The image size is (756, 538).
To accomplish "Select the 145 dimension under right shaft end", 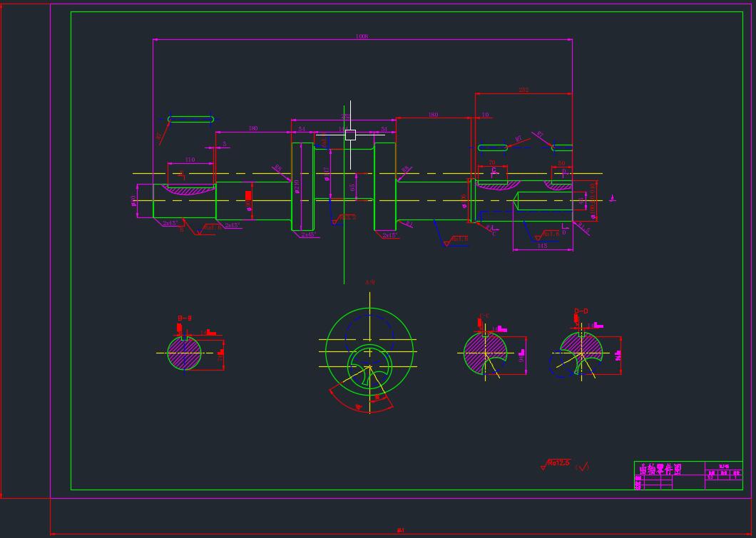I will tap(542, 246).
